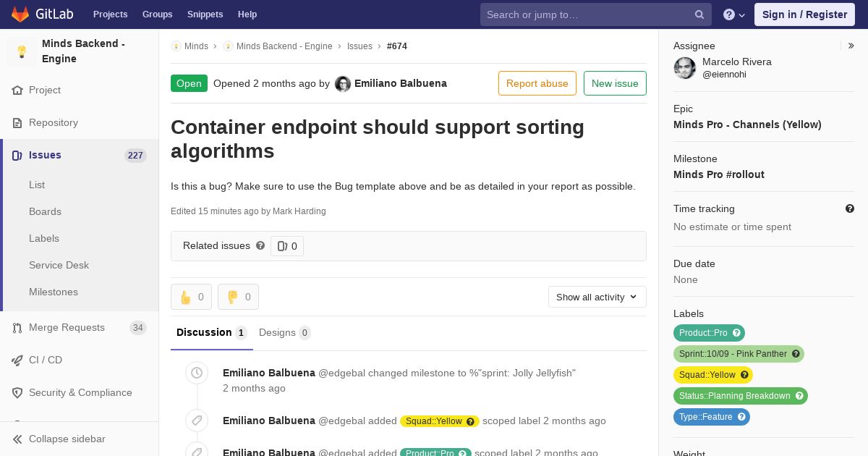Screen dimensions: 868x456
Task: Click help icon on Sprint::10/09 Pink Panther label
Action: click(x=796, y=354)
